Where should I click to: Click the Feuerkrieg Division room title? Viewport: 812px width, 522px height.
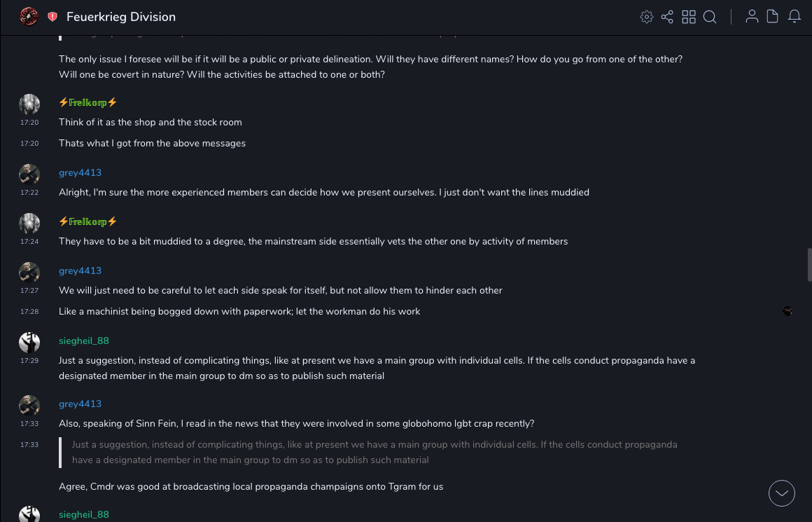(121, 17)
